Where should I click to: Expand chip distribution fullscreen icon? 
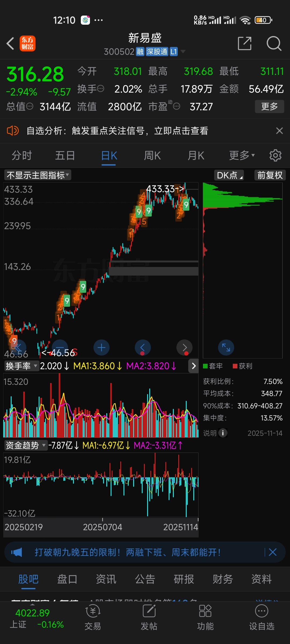(226, 348)
